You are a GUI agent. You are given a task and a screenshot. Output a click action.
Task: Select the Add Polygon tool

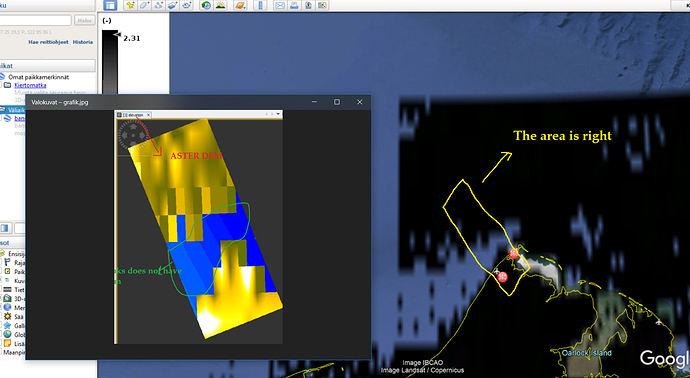(144, 5)
